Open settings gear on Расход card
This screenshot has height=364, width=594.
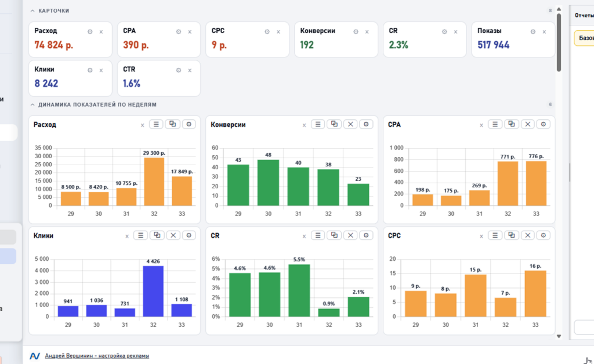tap(90, 32)
